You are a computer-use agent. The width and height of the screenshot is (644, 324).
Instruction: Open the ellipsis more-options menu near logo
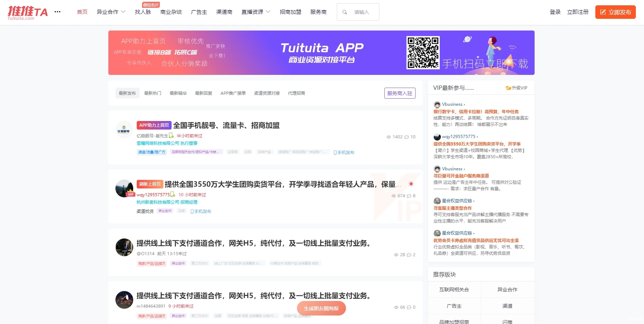(x=58, y=11)
